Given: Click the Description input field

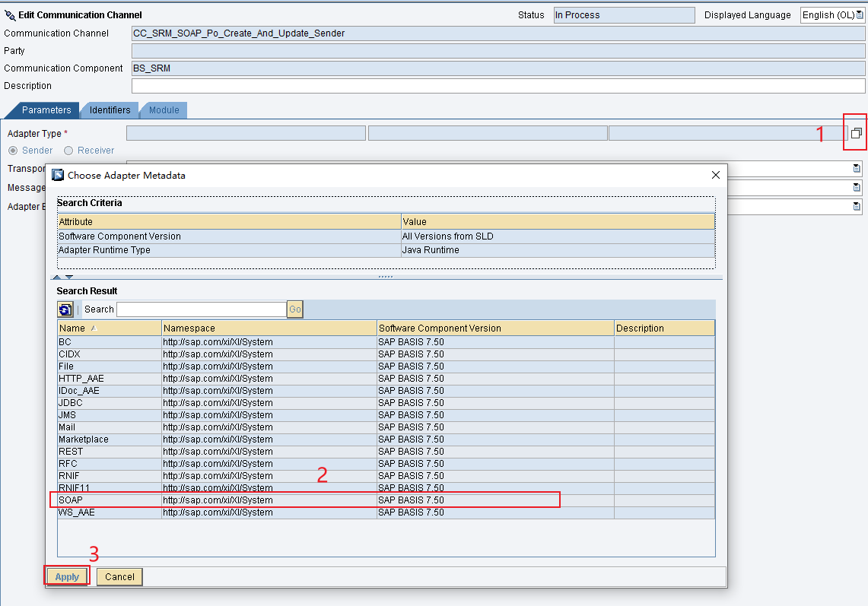Looking at the screenshot, I should tap(498, 86).
